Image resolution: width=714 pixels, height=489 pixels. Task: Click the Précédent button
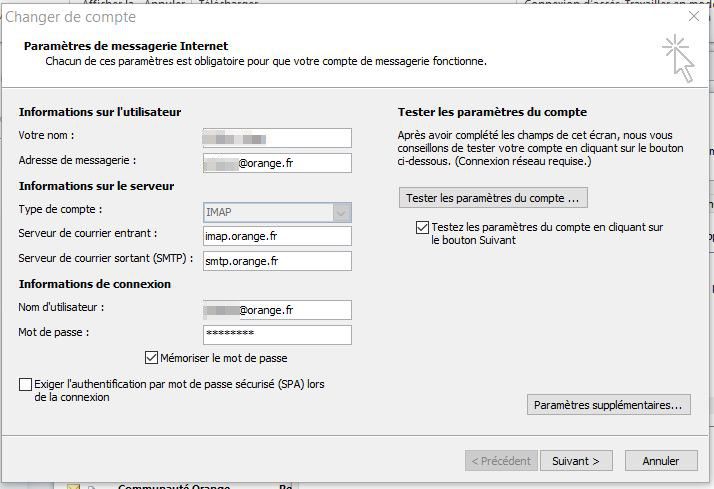[x=500, y=461]
